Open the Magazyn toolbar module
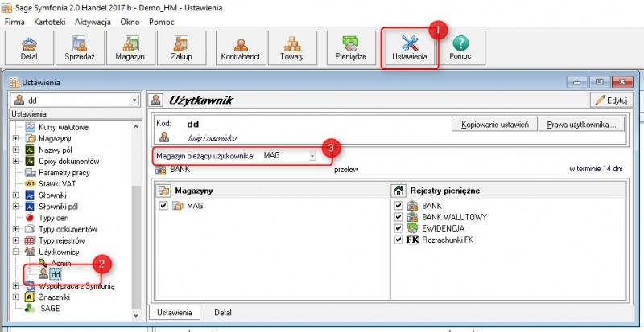The height and width of the screenshot is (332, 644). pos(130,48)
